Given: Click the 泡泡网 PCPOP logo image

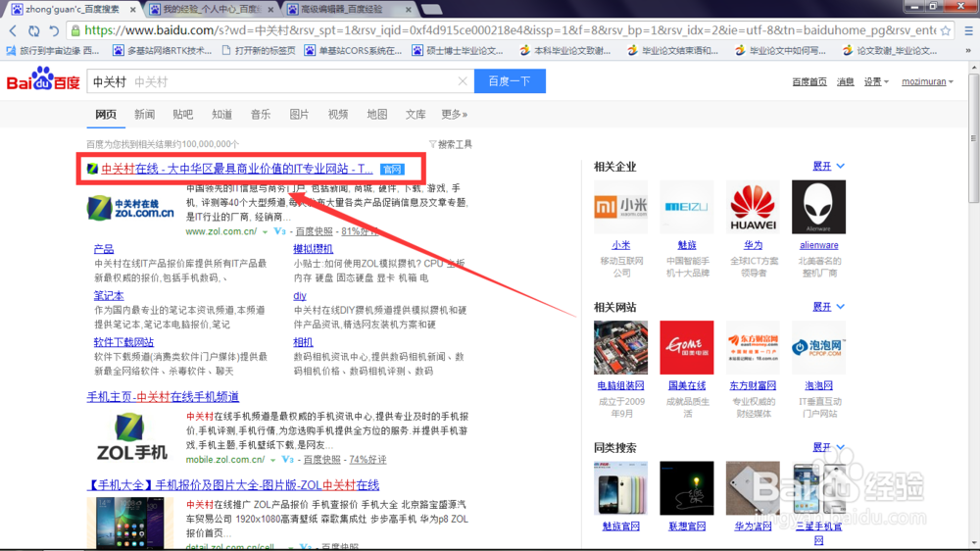Looking at the screenshot, I should coord(818,347).
